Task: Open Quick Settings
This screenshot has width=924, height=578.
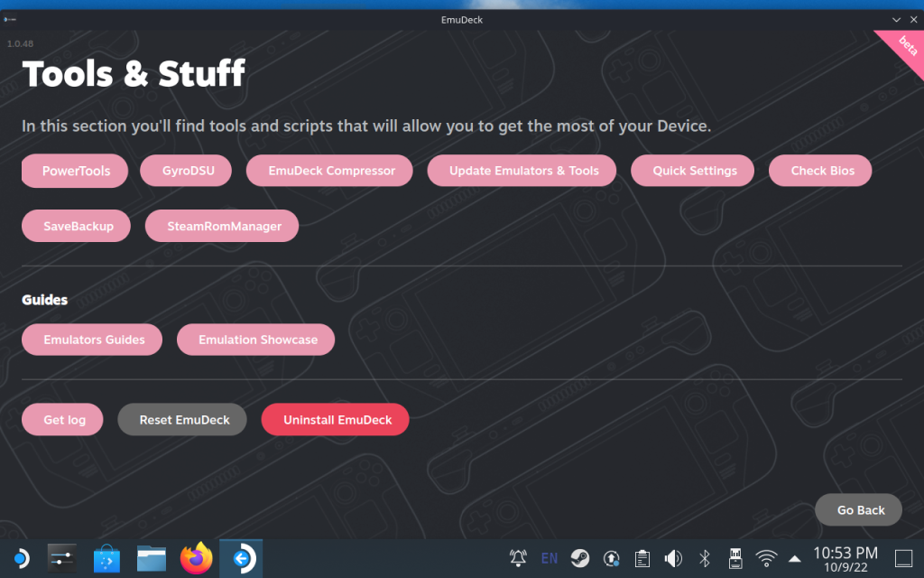Action: tap(692, 171)
